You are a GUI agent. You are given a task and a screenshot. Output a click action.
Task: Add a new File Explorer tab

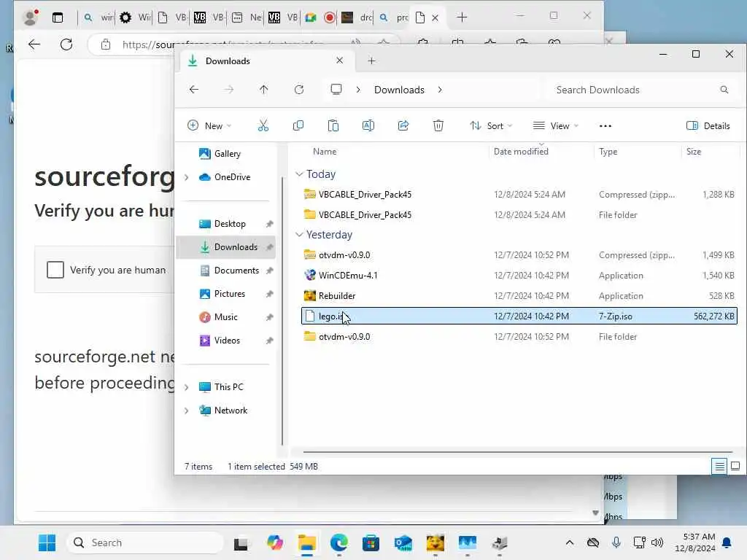pyautogui.click(x=371, y=61)
